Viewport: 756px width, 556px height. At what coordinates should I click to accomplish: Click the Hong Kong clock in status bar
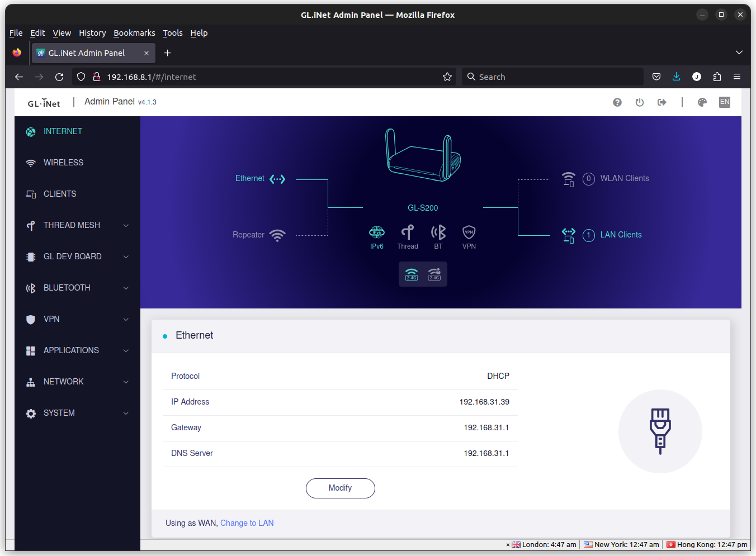707,544
